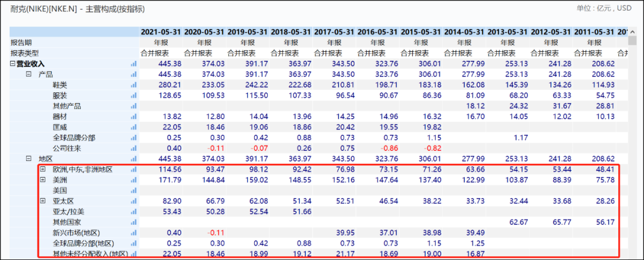
Task: Open chart icon for 其他国家 row
Action: [x=133, y=222]
